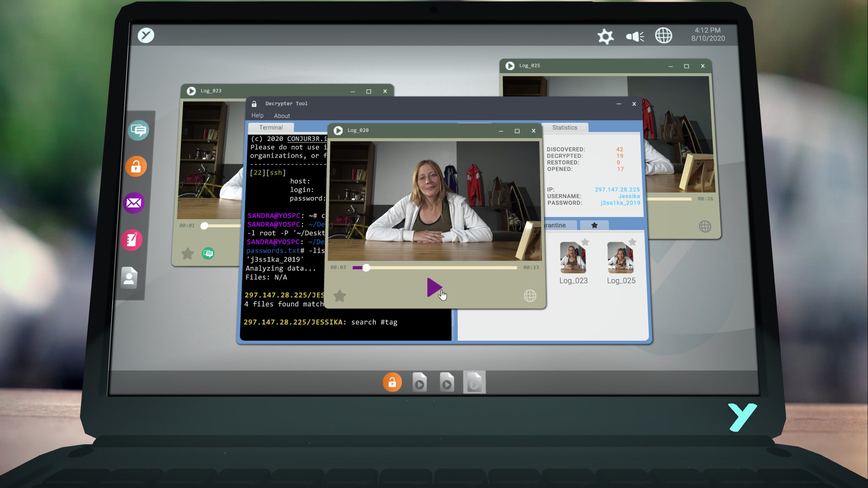Open the orange Decrypter lock sidebar icon
Viewport: 868px width, 488px height.
(136, 167)
